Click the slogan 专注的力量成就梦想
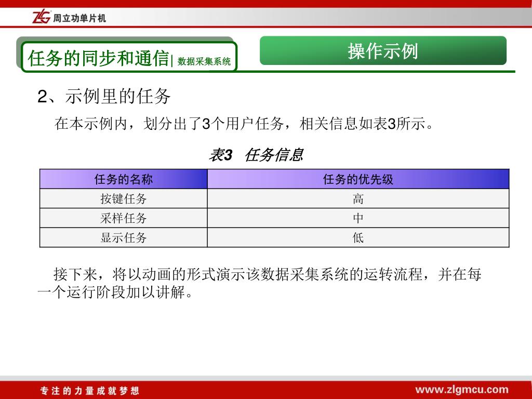532x399 pixels. coord(89,391)
